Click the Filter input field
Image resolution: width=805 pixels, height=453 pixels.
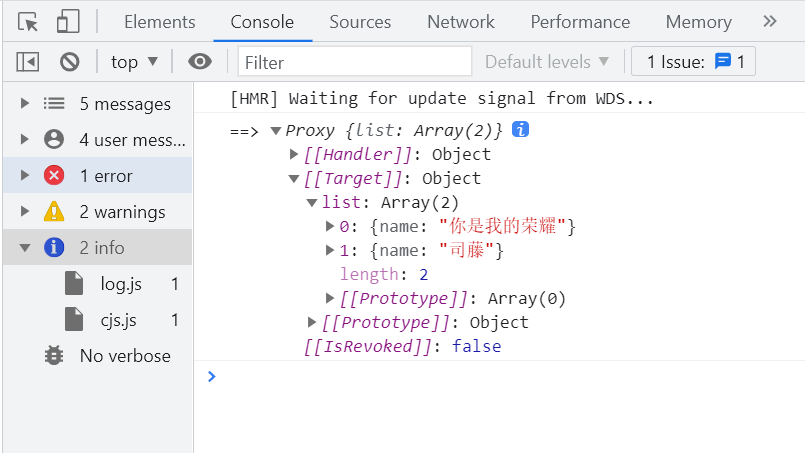point(355,62)
